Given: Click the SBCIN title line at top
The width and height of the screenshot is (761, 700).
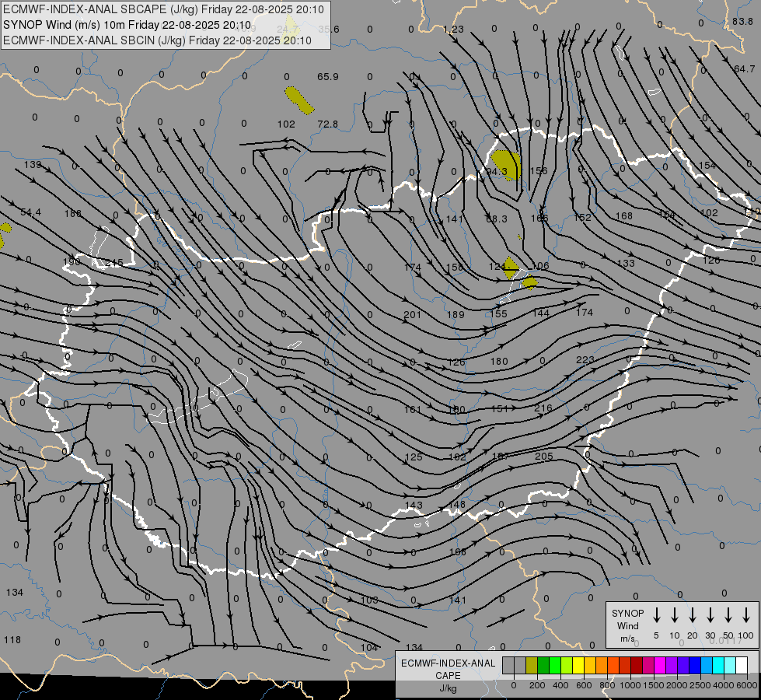Looking at the screenshot, I should click(157, 40).
